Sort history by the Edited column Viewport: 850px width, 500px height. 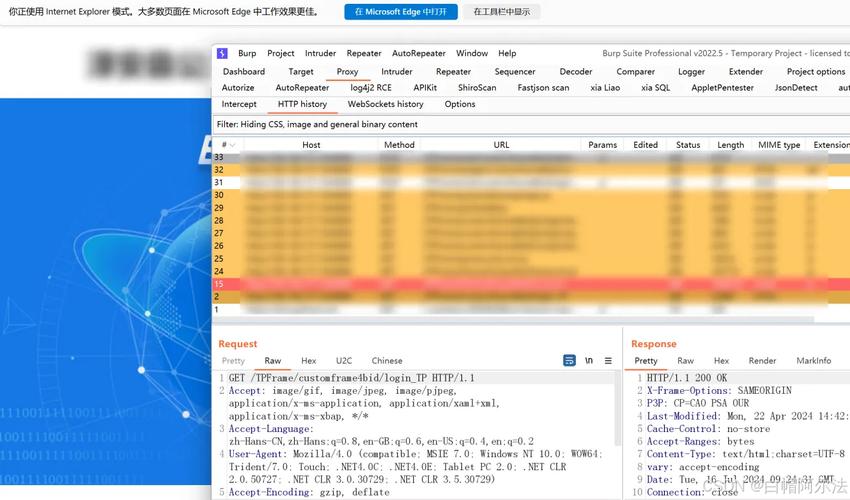tap(645, 145)
